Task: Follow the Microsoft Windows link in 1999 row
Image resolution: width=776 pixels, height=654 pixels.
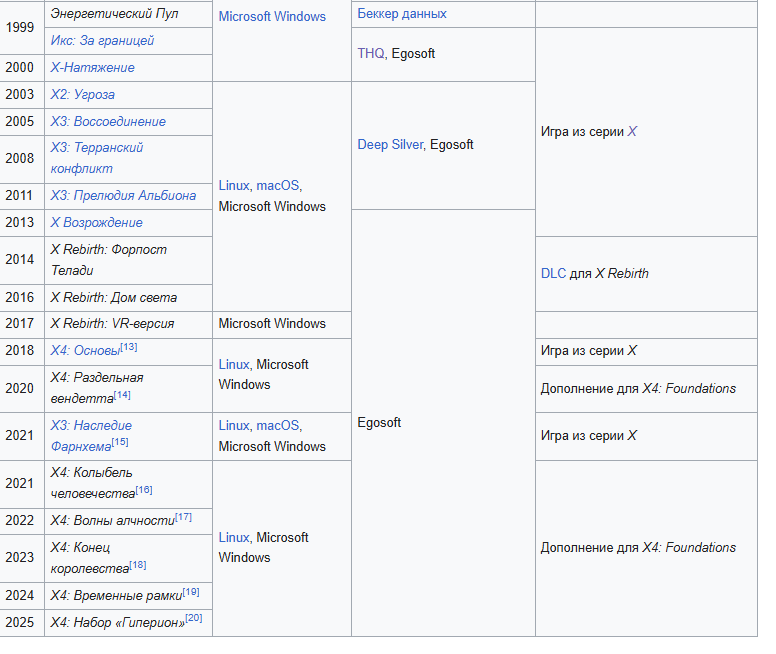Action: pyautogui.click(x=272, y=17)
